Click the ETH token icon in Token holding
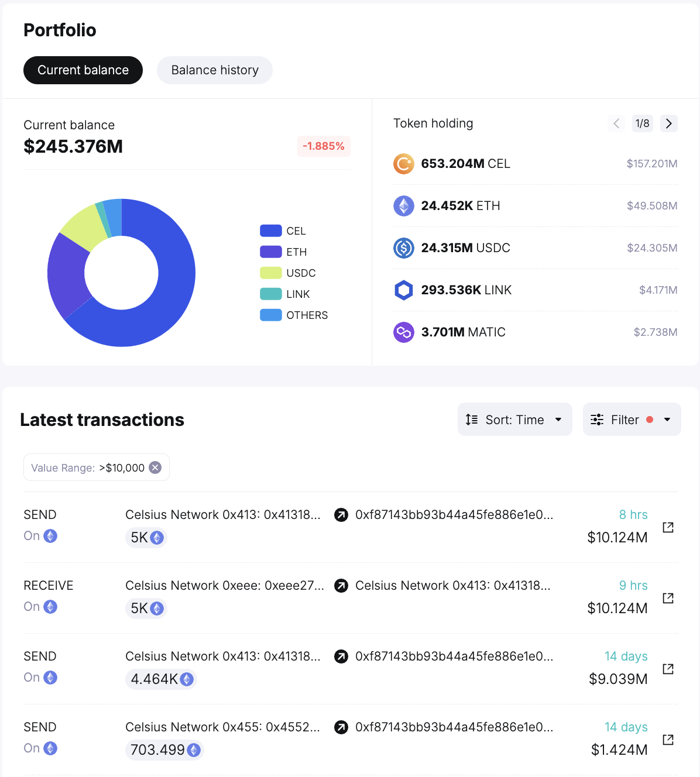 tap(404, 206)
